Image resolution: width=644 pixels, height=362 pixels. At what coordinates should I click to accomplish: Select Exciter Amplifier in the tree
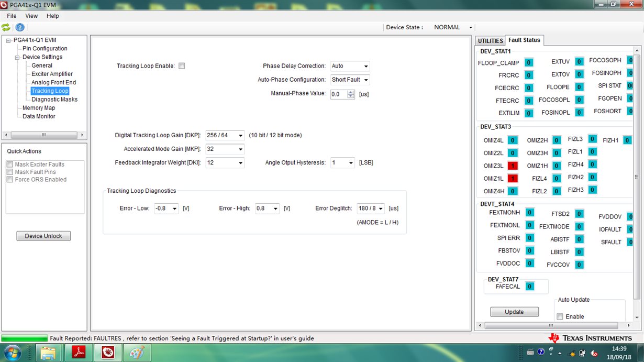click(x=52, y=74)
